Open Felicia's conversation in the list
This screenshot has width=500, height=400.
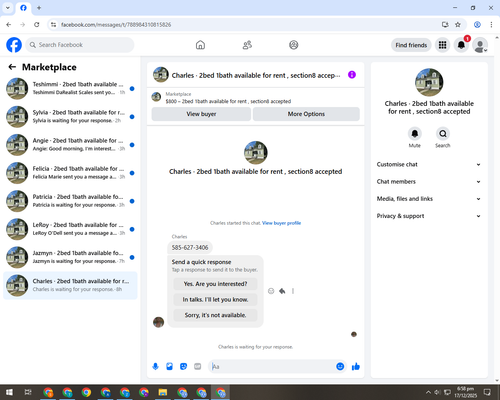pyautogui.click(x=70, y=173)
